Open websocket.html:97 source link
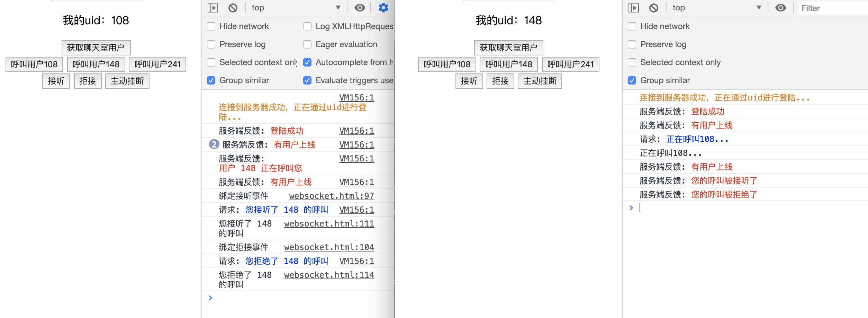Viewport: 868px width, 318px height. pos(332,196)
